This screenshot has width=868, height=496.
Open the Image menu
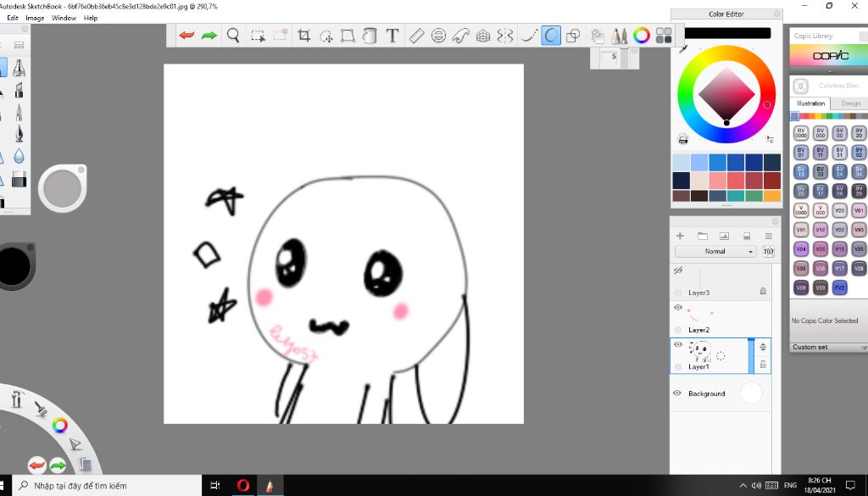click(35, 18)
